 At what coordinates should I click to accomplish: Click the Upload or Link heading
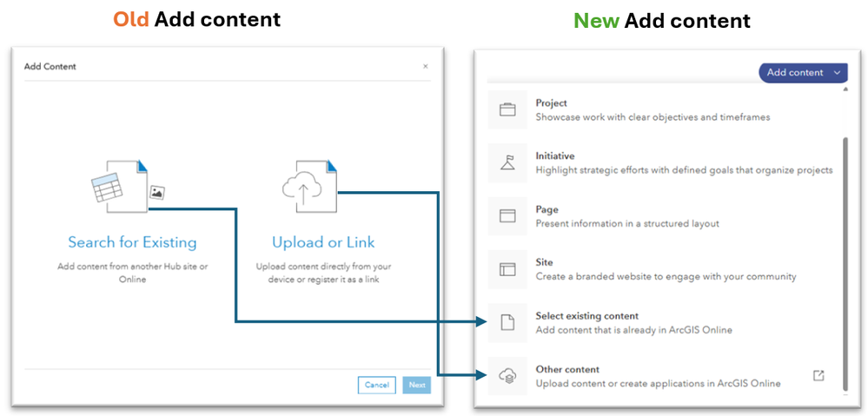323,242
